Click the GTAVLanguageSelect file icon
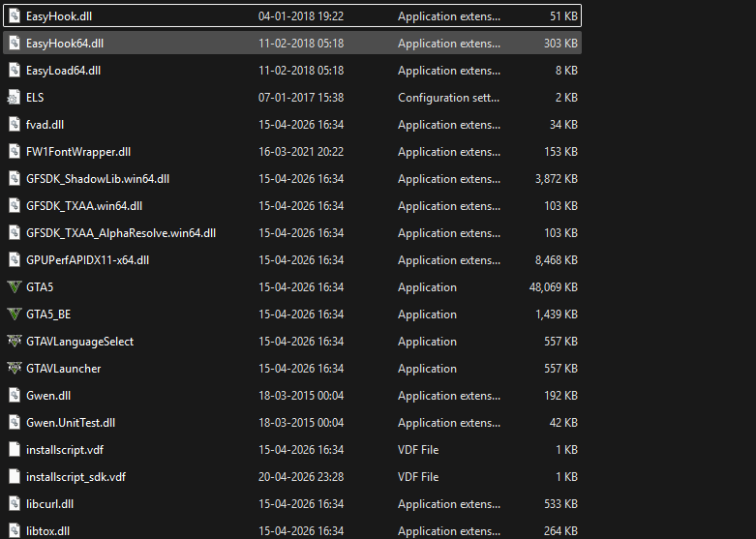 [14, 342]
